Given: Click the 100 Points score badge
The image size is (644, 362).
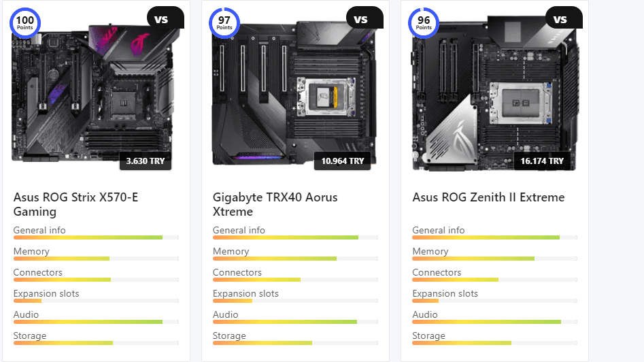Looking at the screenshot, I should pos(25,22).
